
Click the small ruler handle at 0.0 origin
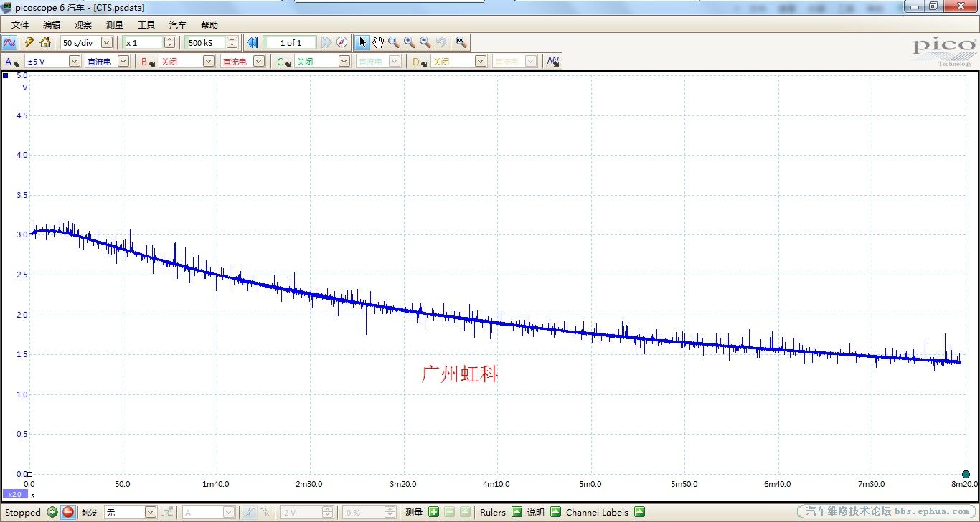[29, 474]
